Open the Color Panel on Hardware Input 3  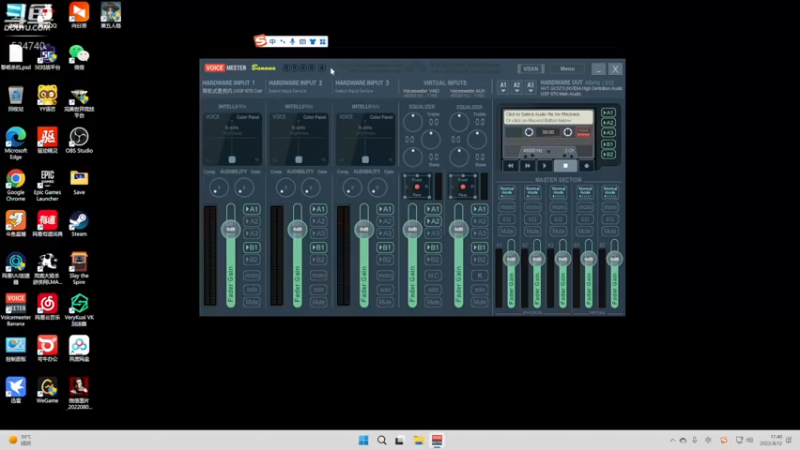[381, 117]
